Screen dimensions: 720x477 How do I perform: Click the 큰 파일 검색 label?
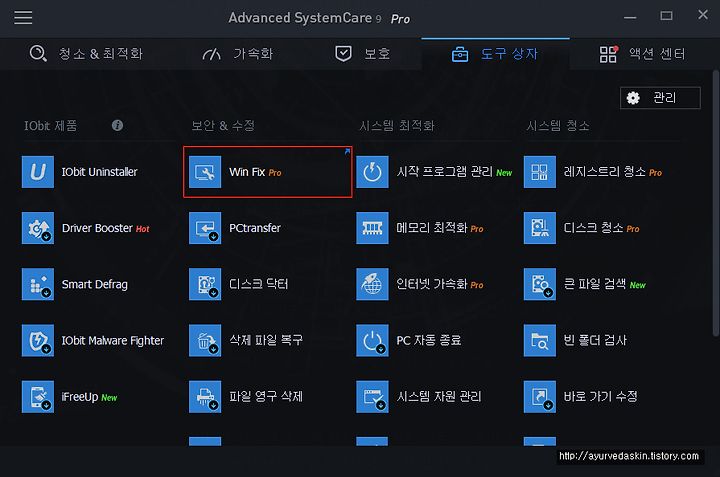[x=595, y=284]
